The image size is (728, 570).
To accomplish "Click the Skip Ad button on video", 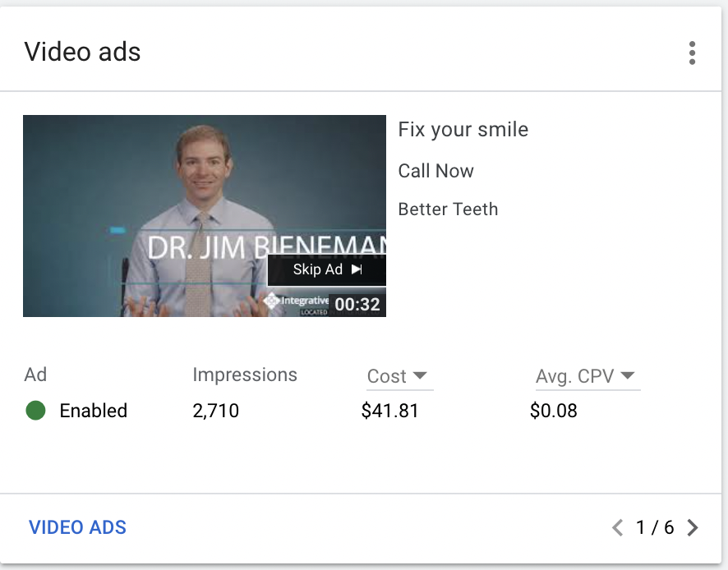I will (326, 269).
